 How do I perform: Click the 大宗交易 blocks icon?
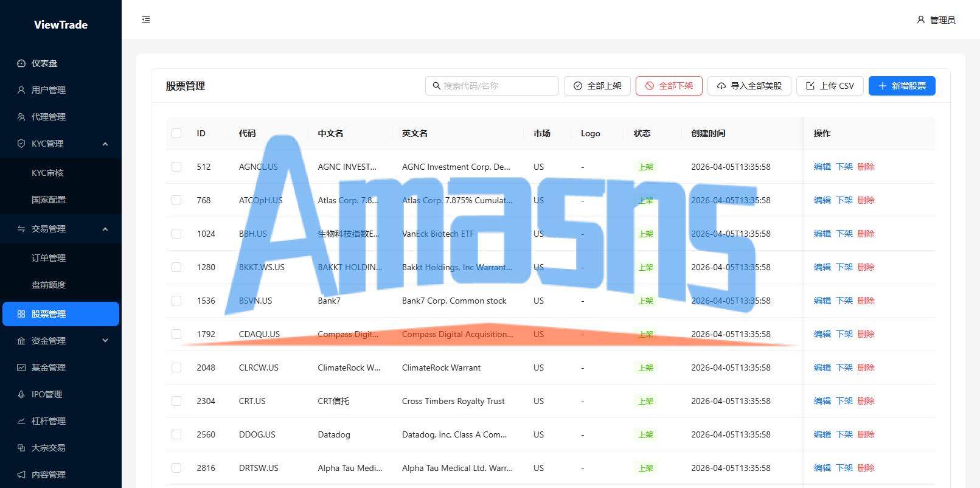pyautogui.click(x=21, y=448)
